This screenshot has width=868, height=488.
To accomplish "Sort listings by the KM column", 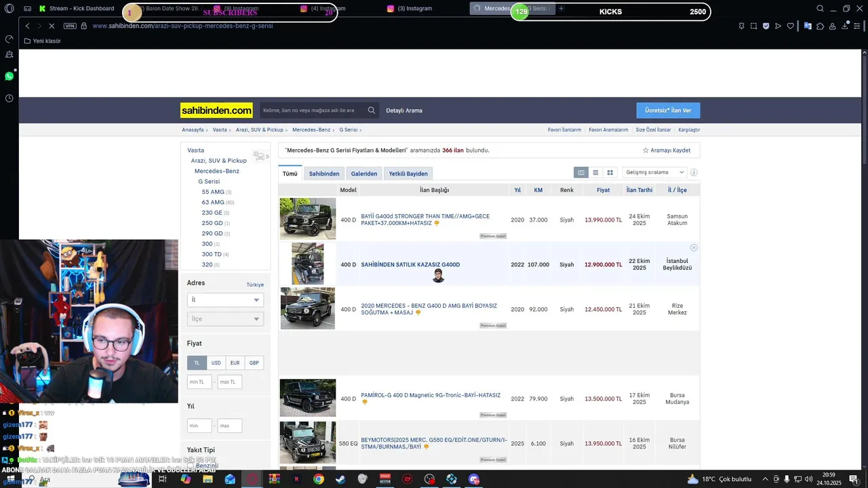I will pyautogui.click(x=538, y=190).
